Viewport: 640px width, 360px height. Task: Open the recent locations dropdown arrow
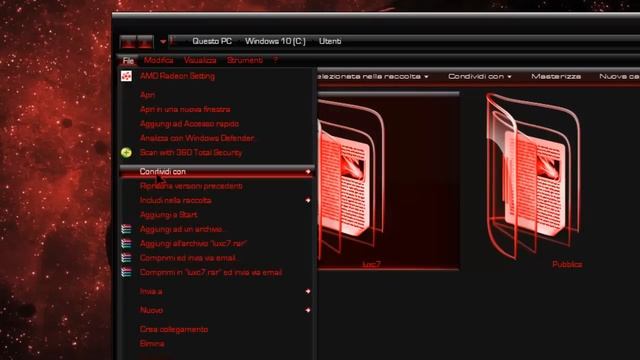pyautogui.click(x=163, y=42)
